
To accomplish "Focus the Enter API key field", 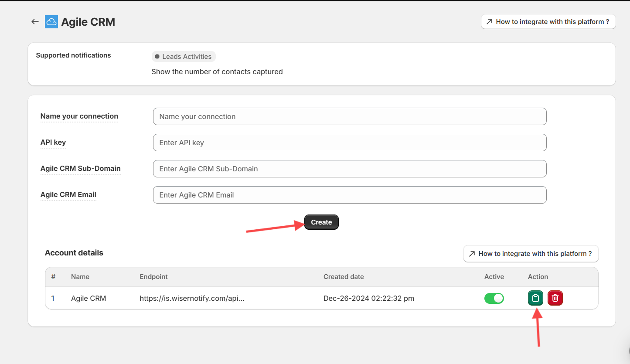I will 350,143.
